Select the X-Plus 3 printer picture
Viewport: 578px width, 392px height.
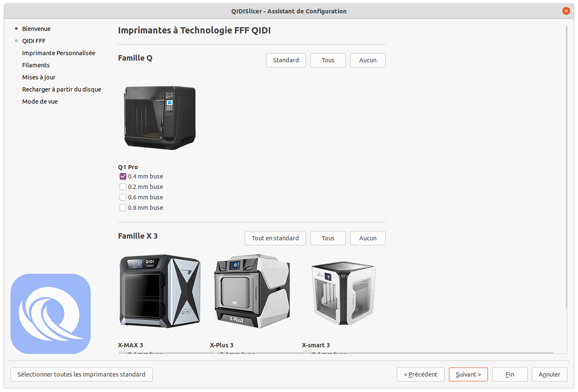point(252,291)
